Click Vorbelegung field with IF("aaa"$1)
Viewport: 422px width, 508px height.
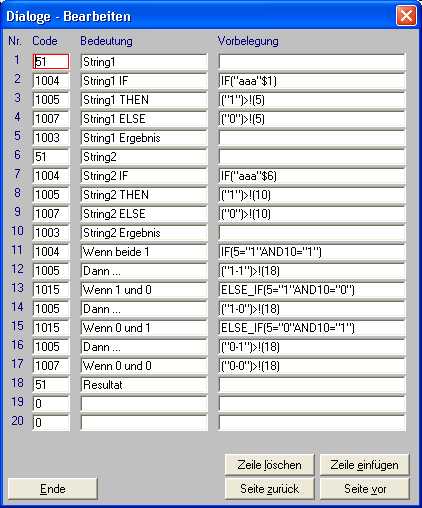click(312, 81)
